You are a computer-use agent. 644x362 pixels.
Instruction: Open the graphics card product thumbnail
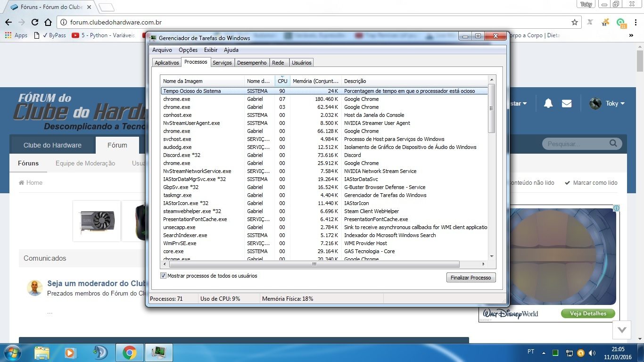(x=97, y=221)
